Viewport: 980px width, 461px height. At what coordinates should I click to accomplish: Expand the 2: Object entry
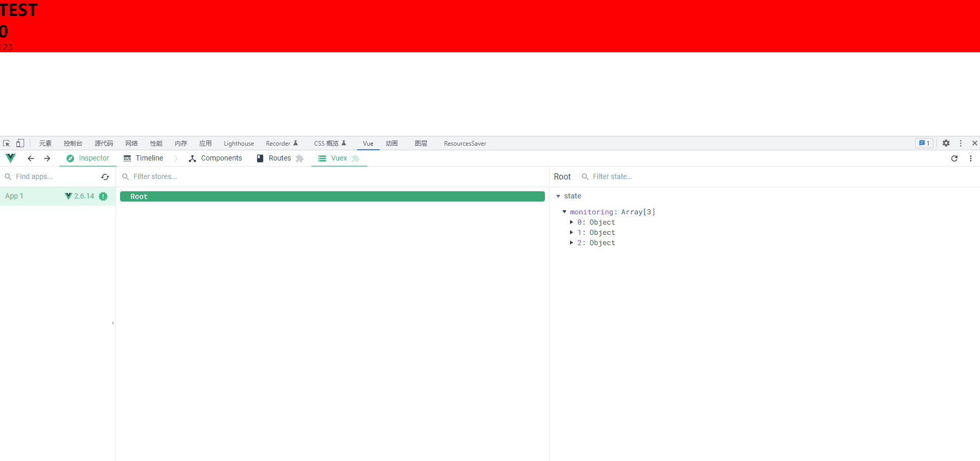tap(571, 243)
